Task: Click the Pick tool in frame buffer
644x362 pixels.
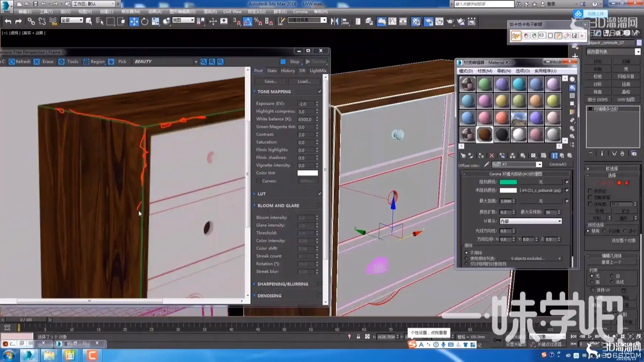Action: click(x=118, y=62)
